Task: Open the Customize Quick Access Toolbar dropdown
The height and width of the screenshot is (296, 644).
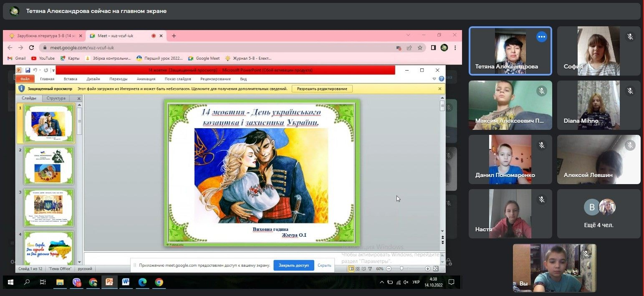Action: click(53, 71)
